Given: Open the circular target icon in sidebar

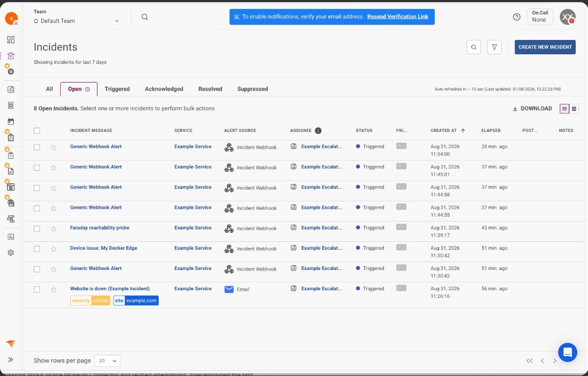Looking at the screenshot, I should [x=11, y=71].
